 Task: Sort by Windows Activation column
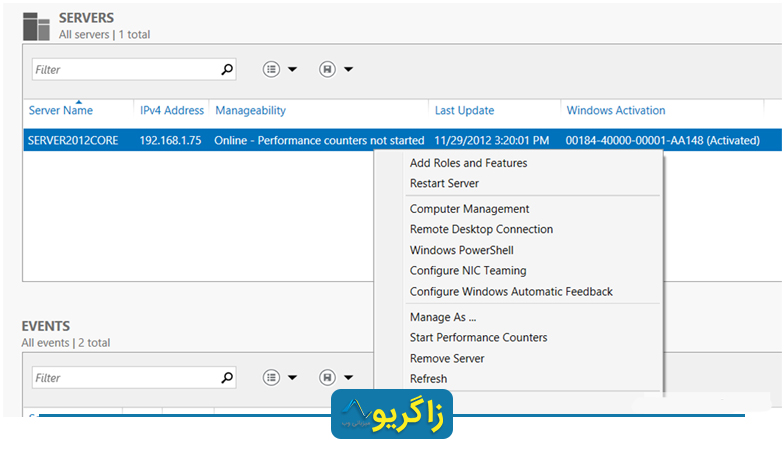pyautogui.click(x=616, y=110)
